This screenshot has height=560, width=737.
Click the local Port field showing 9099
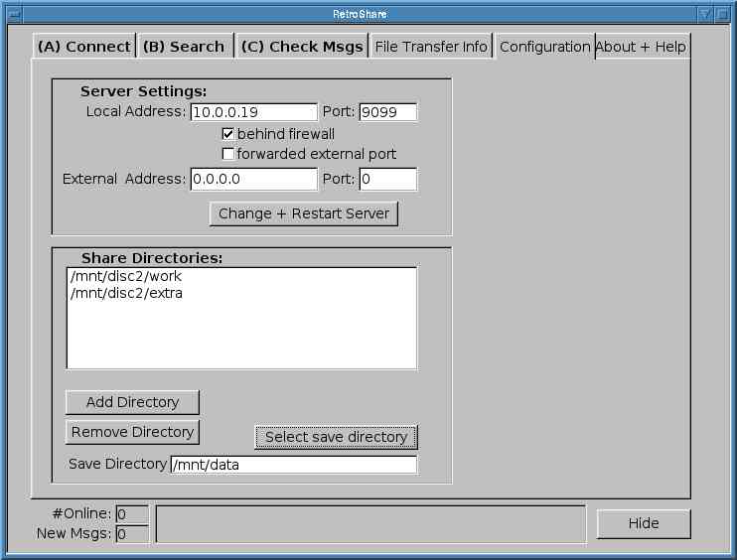tap(387, 112)
